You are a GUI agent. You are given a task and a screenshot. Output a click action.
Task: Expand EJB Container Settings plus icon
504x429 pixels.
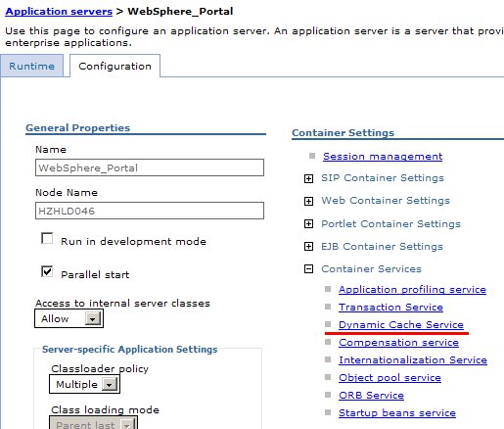point(308,246)
